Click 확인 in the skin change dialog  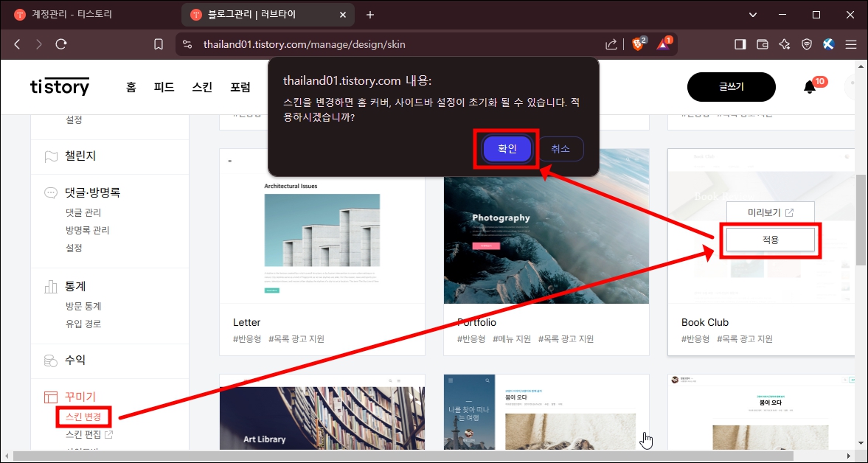tap(507, 148)
